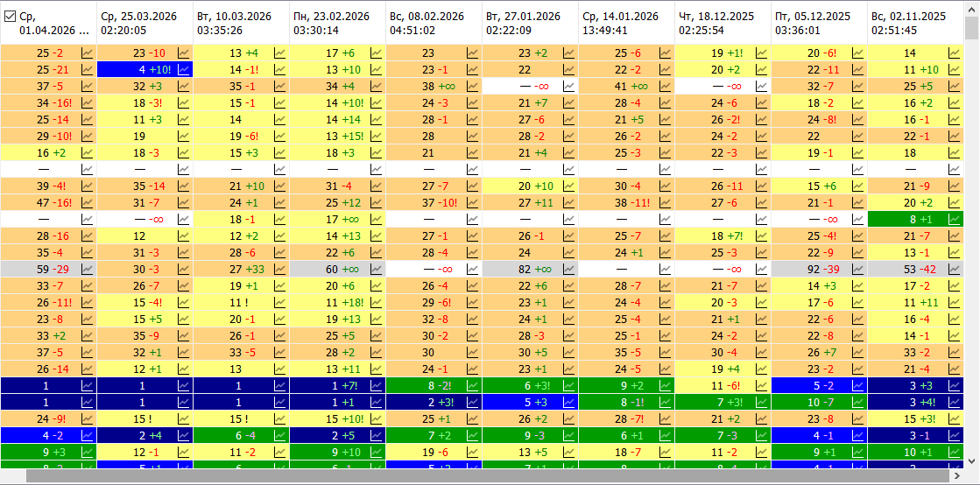
Task: Show graph for the 38 +∞ cell
Action: click(x=472, y=86)
